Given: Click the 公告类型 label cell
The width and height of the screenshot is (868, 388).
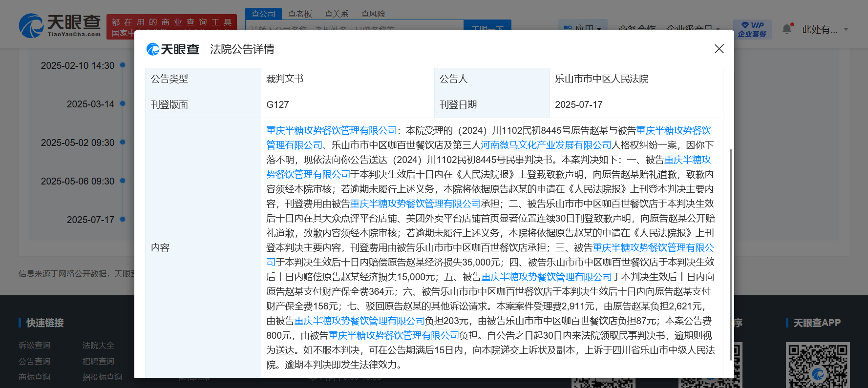Looking at the screenshot, I should (x=203, y=79).
